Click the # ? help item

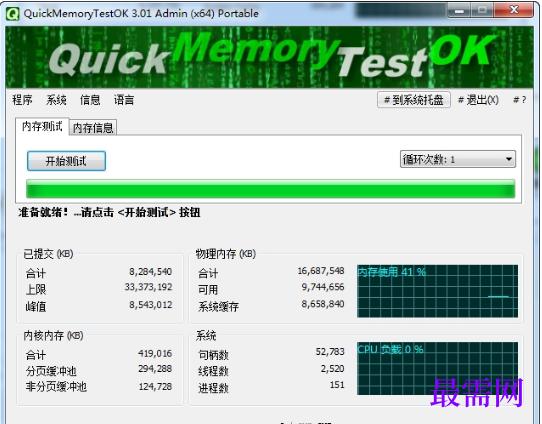520,100
